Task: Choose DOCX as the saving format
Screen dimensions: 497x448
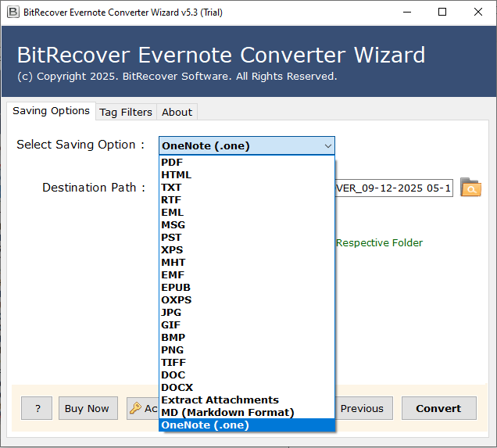Action: 247,388
